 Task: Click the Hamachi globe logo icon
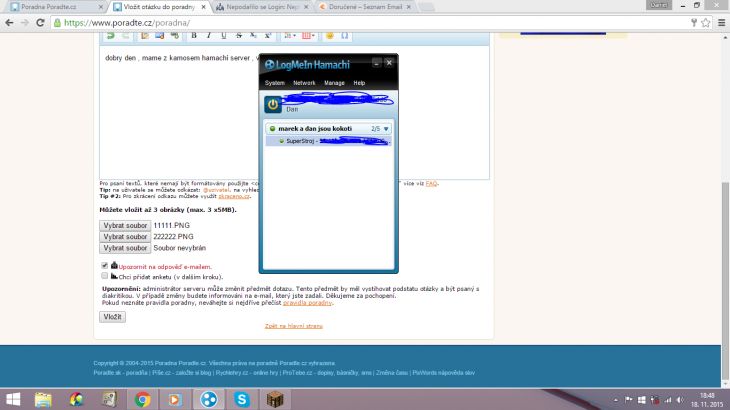[x=269, y=64]
